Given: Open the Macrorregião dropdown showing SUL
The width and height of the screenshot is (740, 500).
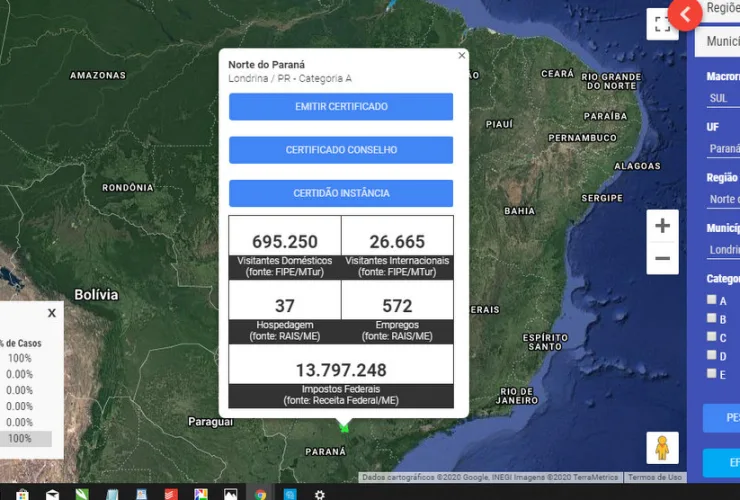Looking at the screenshot, I should coord(723,98).
